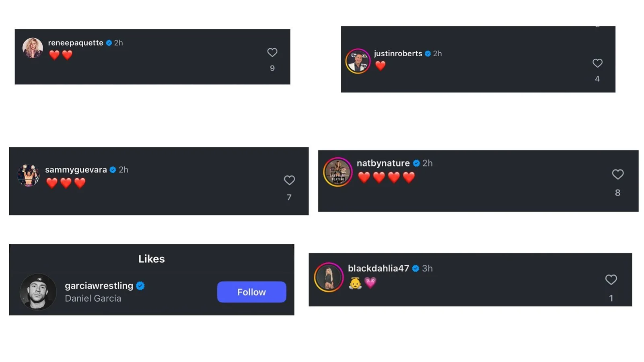The height and width of the screenshot is (362, 644).
Task: Like natbynature's comment heart icon
Action: (618, 174)
